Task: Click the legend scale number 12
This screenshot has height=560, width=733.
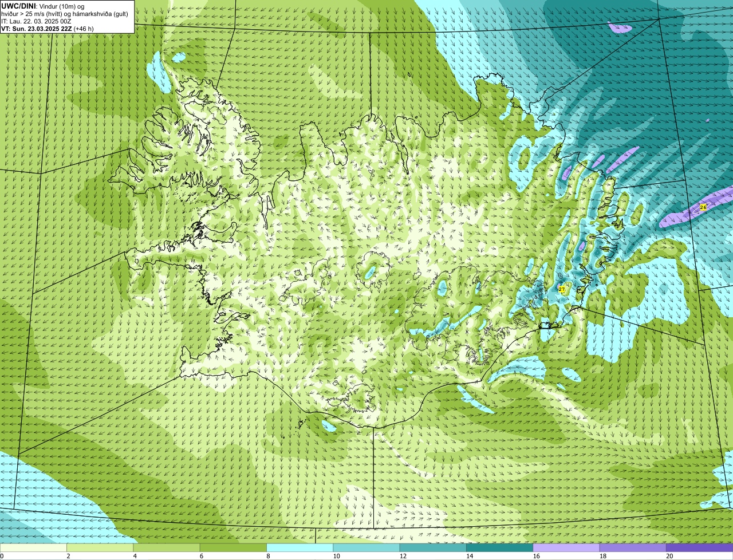Action: (x=403, y=556)
